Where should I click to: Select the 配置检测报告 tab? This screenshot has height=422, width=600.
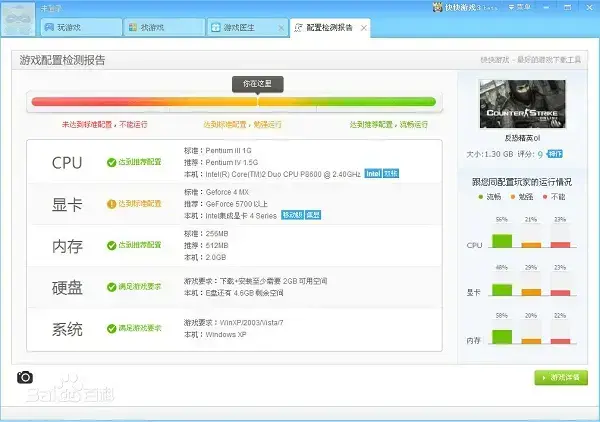(x=330, y=28)
